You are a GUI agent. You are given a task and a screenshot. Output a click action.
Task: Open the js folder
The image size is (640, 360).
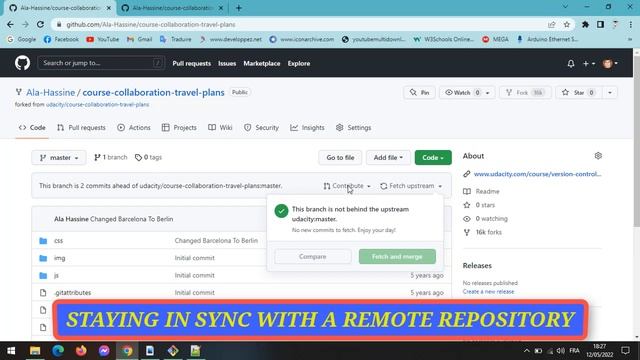tap(56, 276)
